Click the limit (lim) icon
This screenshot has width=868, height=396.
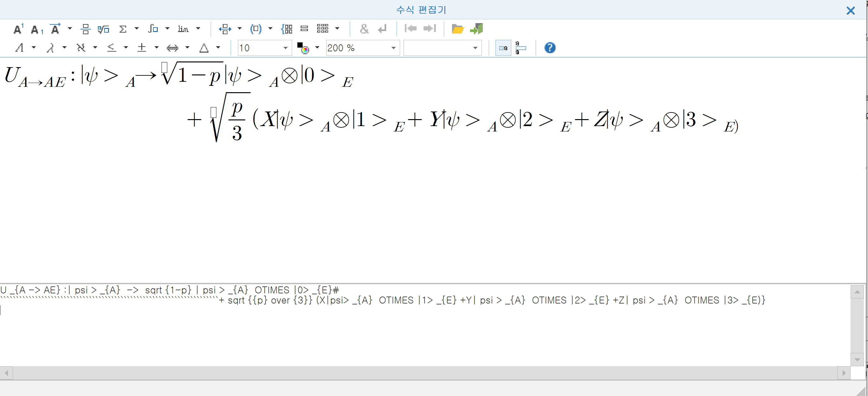pyautogui.click(x=183, y=29)
